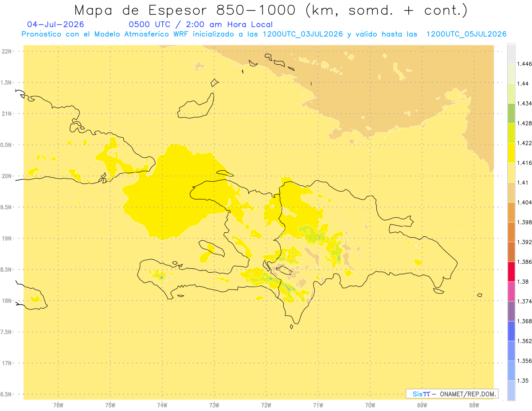532x411 pixels.
Task: Click the colorbar value 1.398
Action: click(x=524, y=222)
